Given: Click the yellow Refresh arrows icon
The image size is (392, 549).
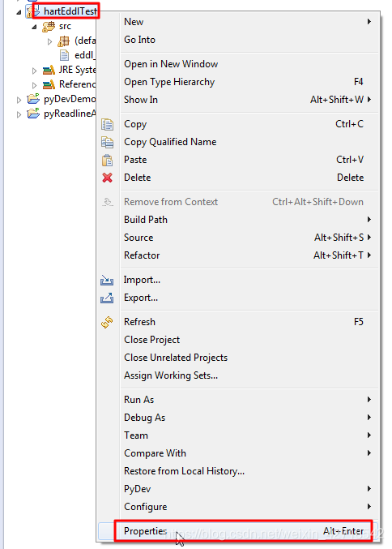Looking at the screenshot, I should [107, 322].
